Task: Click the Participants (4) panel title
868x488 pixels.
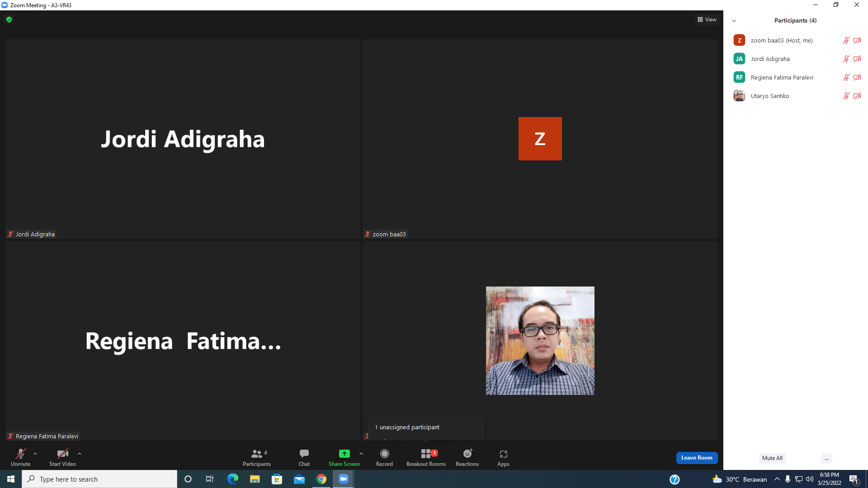Action: point(795,20)
